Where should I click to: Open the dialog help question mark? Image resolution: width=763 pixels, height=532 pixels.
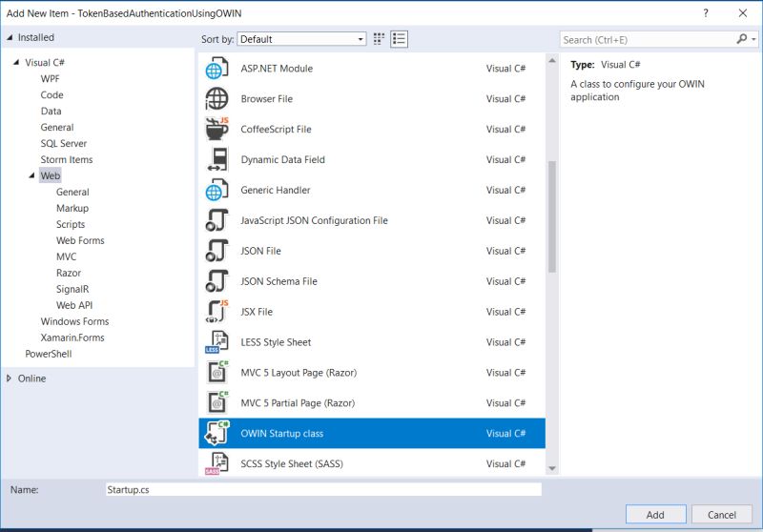coord(705,13)
